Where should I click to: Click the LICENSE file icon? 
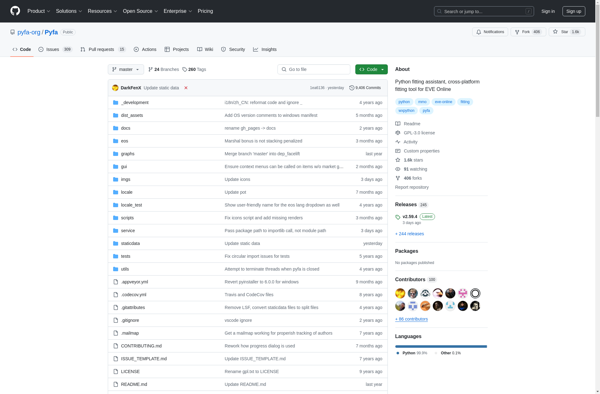[x=116, y=372]
